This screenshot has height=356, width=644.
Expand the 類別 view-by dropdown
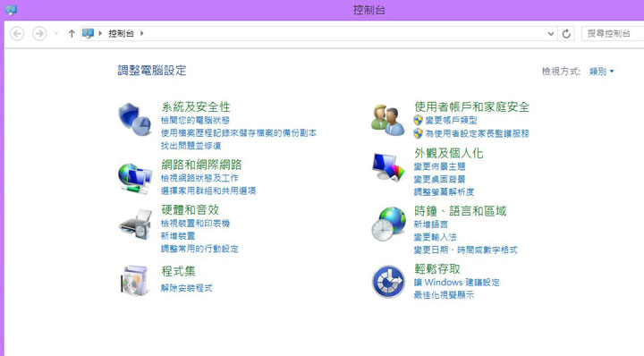[602, 72]
